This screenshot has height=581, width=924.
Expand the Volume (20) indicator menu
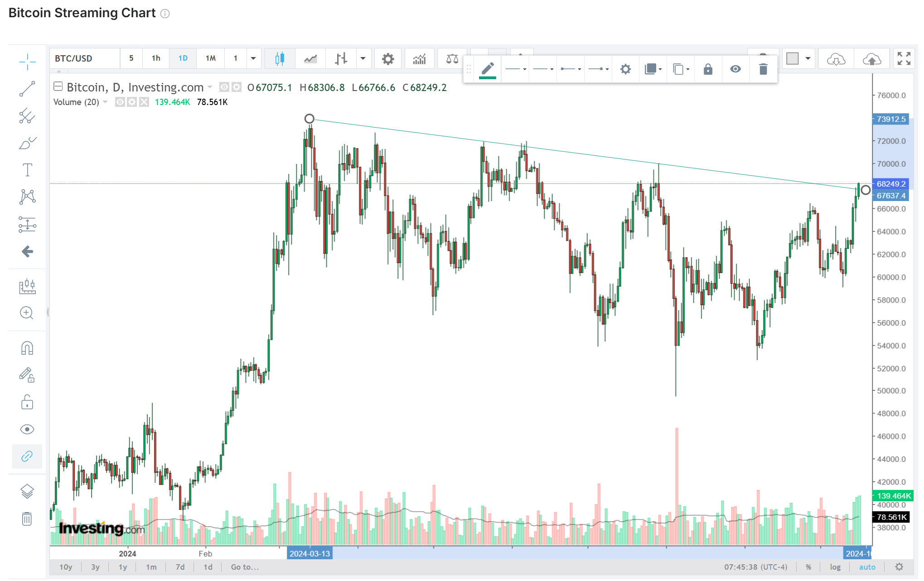[x=106, y=102]
